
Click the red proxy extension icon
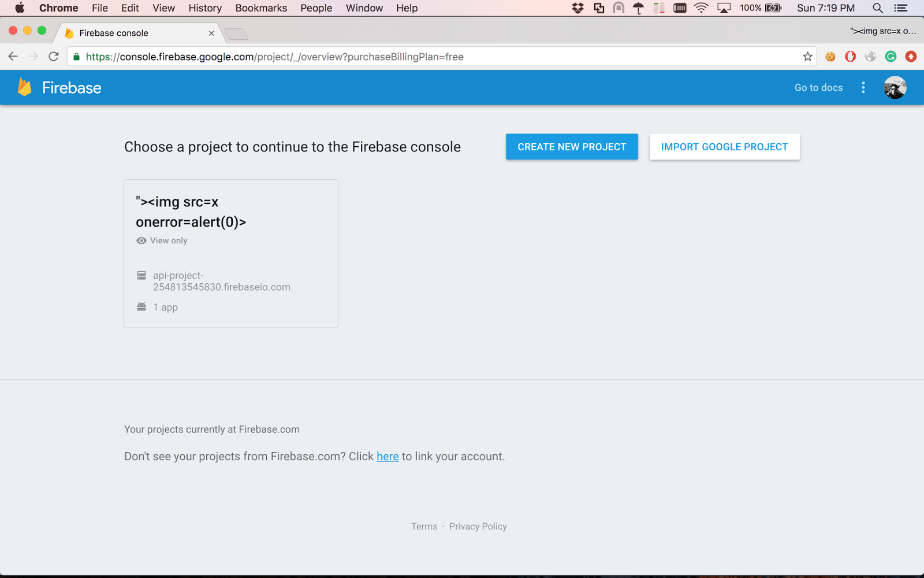click(911, 57)
